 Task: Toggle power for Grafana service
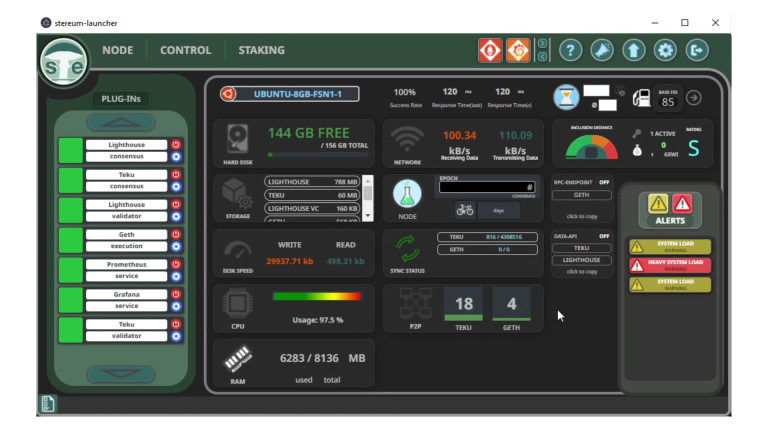coord(176,294)
